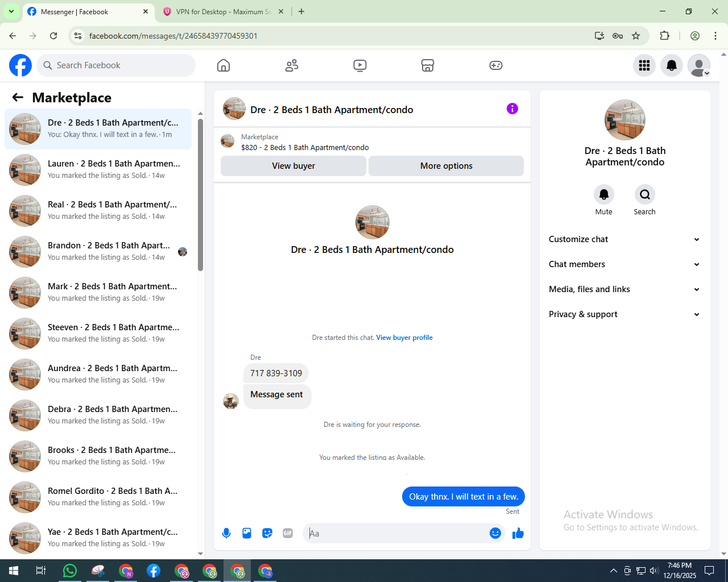The image size is (728, 582).
Task: Open the Real conversation
Action: coord(98,211)
